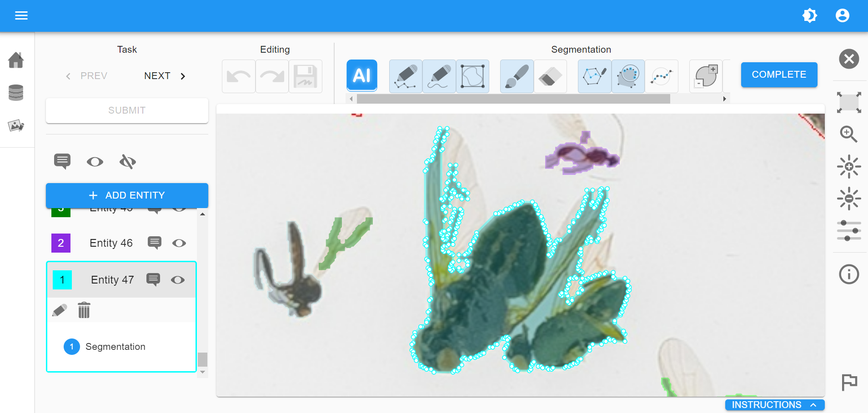Open the image gallery sidebar icon

[16, 125]
